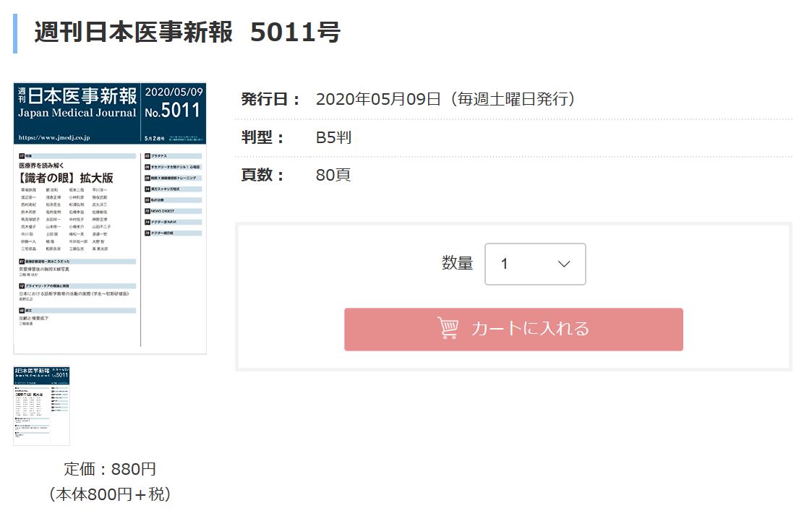Click the 80頁 page count value
Viewport: 812px width, 516px height.
333,175
